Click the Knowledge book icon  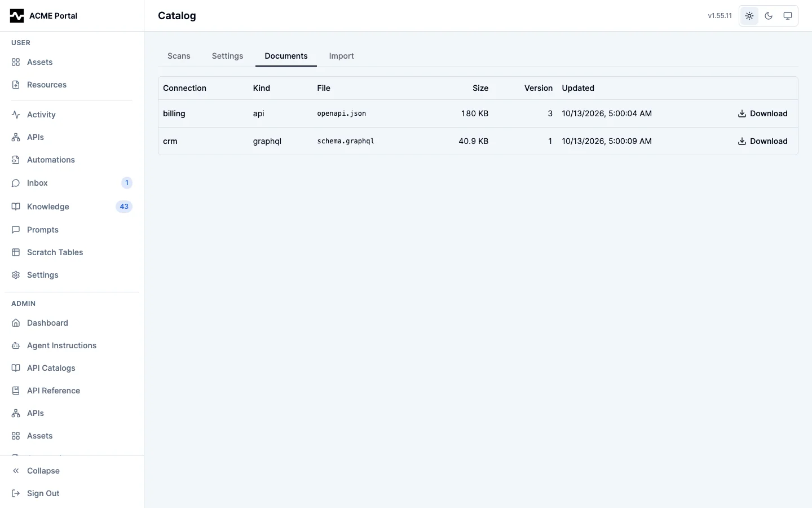point(16,207)
